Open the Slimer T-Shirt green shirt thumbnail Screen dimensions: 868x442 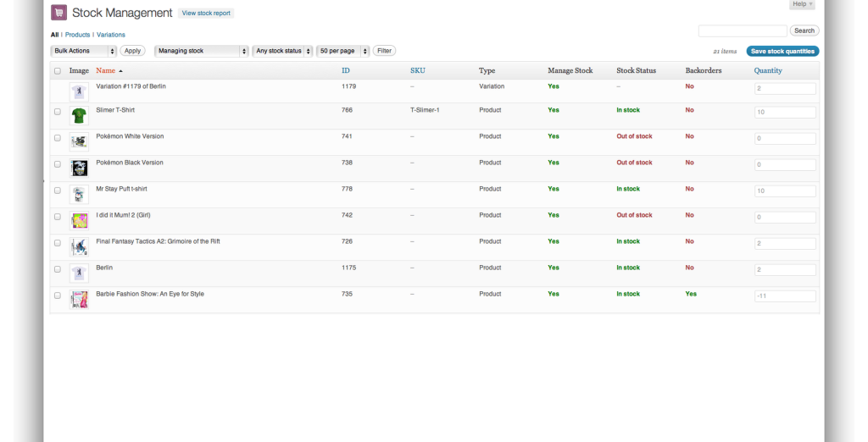(x=79, y=116)
